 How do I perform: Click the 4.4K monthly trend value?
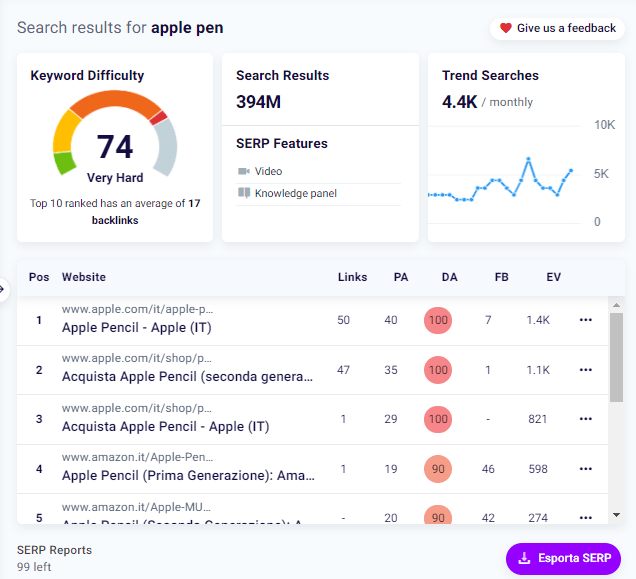coord(460,102)
